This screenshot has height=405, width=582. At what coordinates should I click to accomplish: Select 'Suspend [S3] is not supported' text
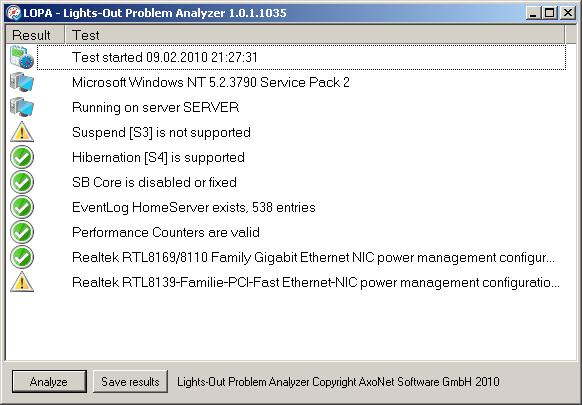[161, 132]
